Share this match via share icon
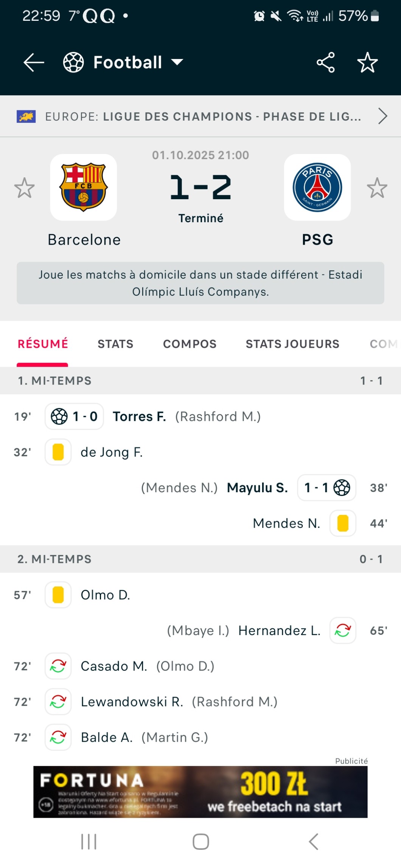Image resolution: width=401 pixels, height=868 pixels. click(x=326, y=62)
